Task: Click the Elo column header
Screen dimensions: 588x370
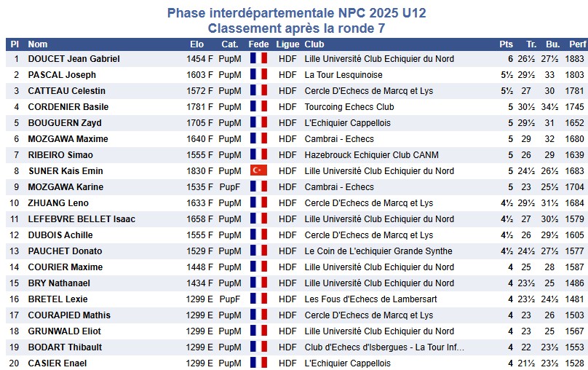Action: tap(196, 44)
